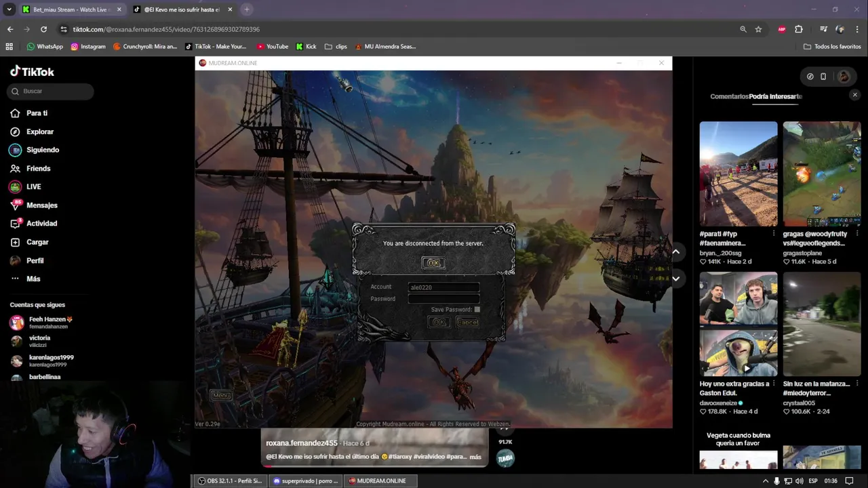Click the address bar URL

click(x=166, y=29)
